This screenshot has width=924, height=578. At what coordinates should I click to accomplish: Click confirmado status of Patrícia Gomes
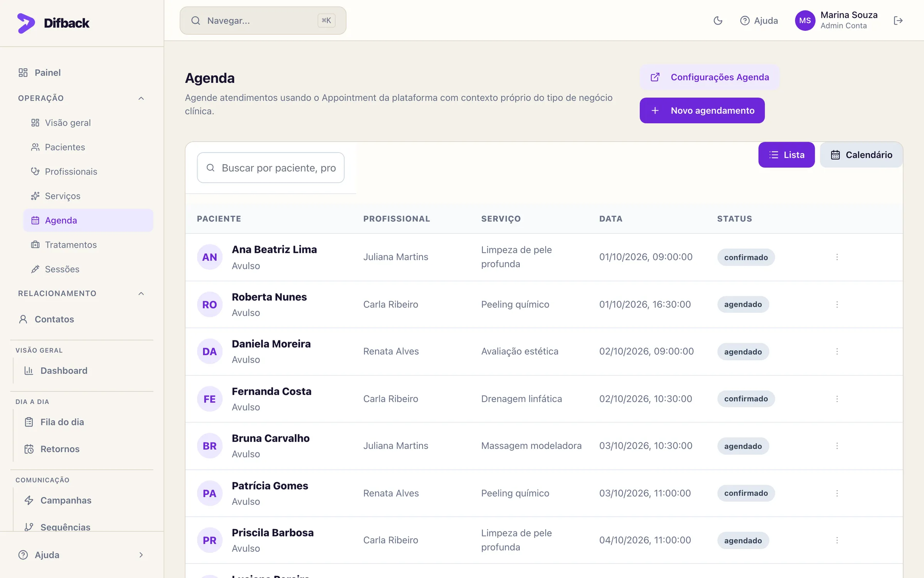pos(746,493)
